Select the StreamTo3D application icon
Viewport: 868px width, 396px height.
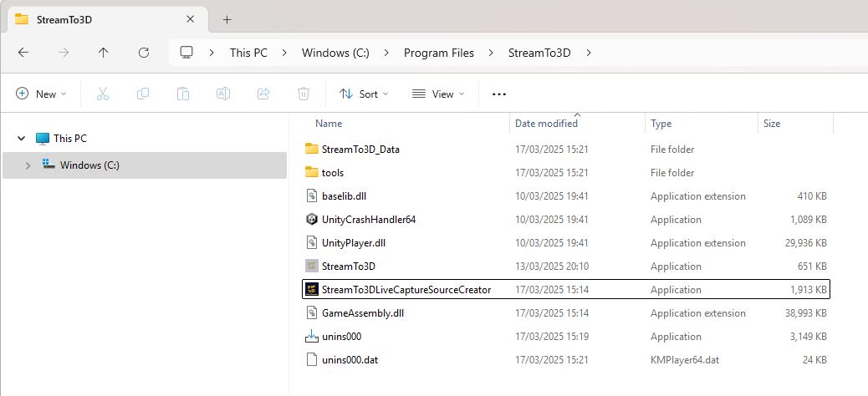[x=312, y=266]
